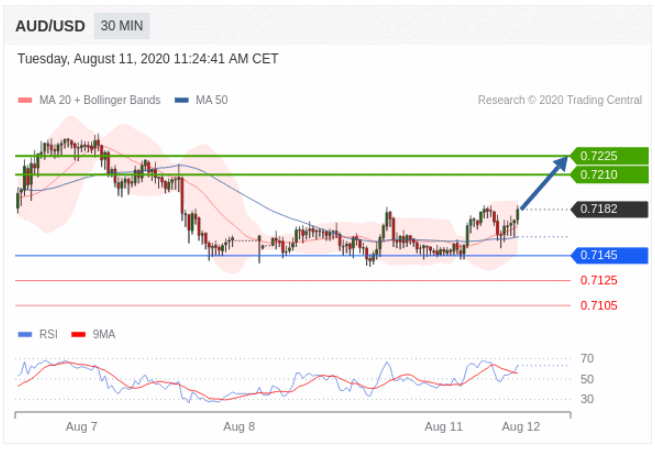The width and height of the screenshot is (655, 450).
Task: Click the RSI 70 level label
Action: pyautogui.click(x=587, y=358)
